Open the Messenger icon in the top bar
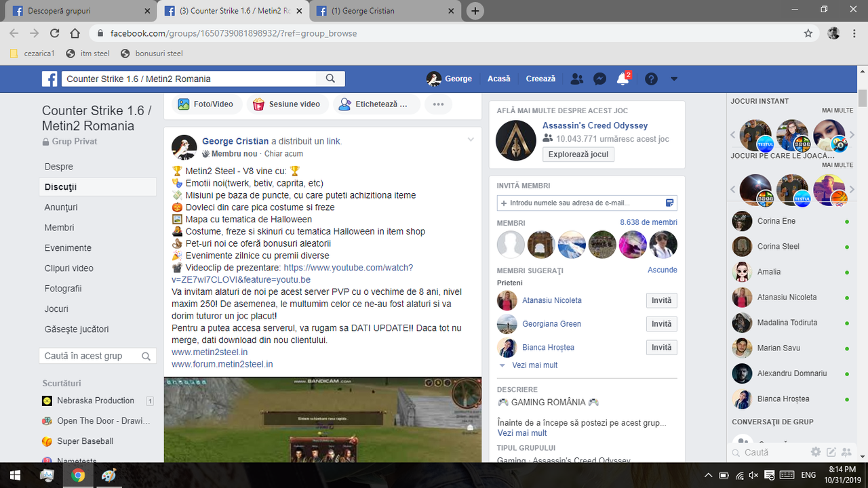 click(599, 79)
